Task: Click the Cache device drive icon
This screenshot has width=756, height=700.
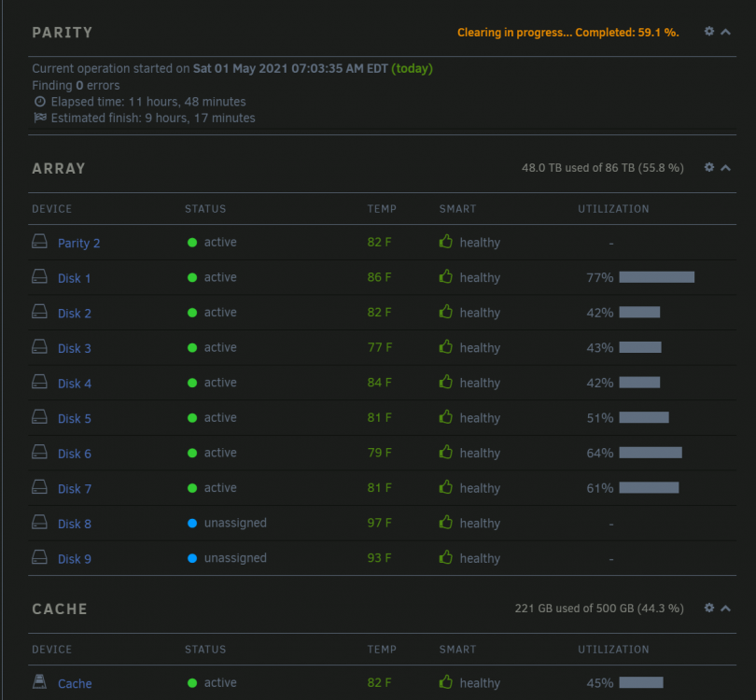Action: (x=39, y=681)
